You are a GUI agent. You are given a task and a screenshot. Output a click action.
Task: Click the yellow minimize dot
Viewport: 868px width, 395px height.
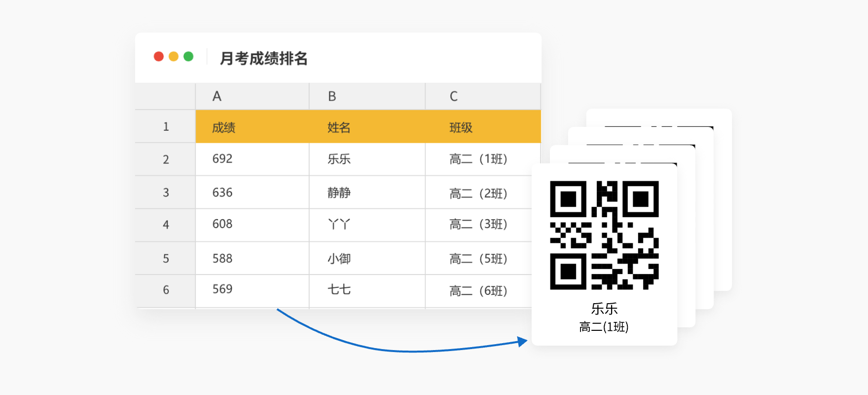click(x=174, y=56)
